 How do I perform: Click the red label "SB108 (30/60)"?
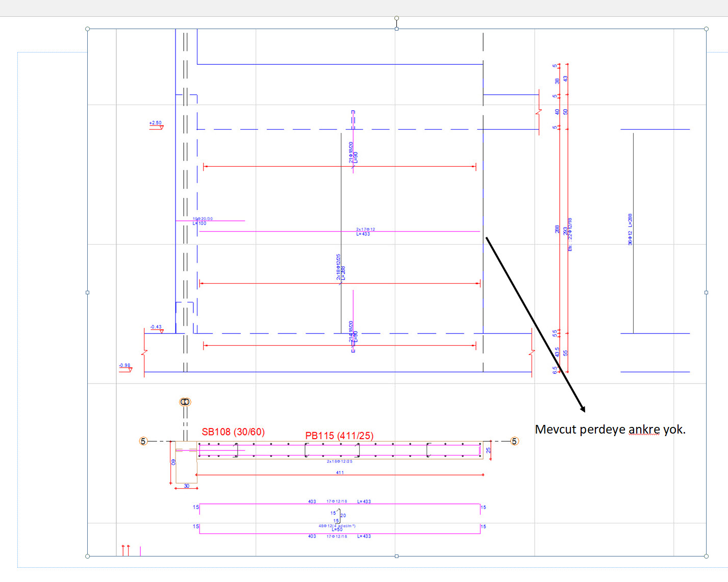233,432
